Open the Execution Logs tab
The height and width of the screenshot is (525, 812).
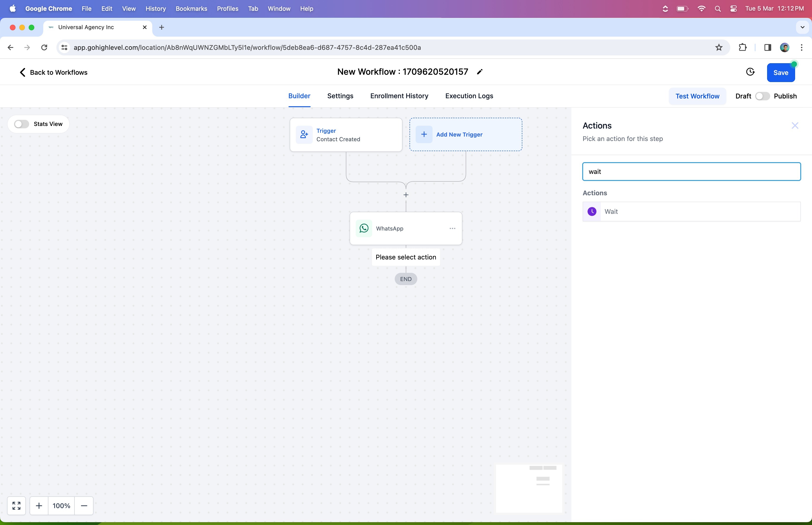(x=469, y=96)
